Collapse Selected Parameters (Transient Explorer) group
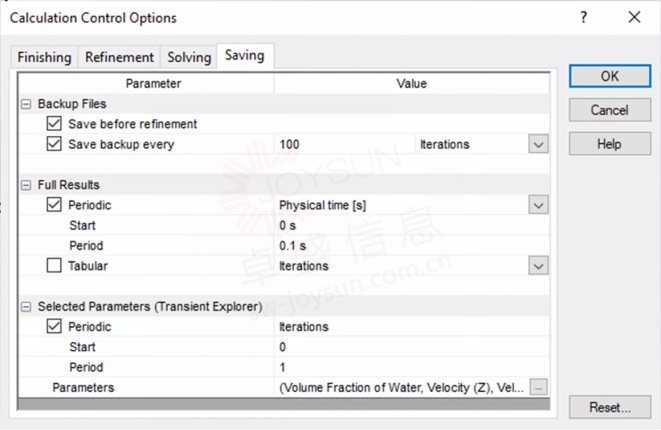Image resolution: width=661 pixels, height=430 pixels. click(26, 306)
